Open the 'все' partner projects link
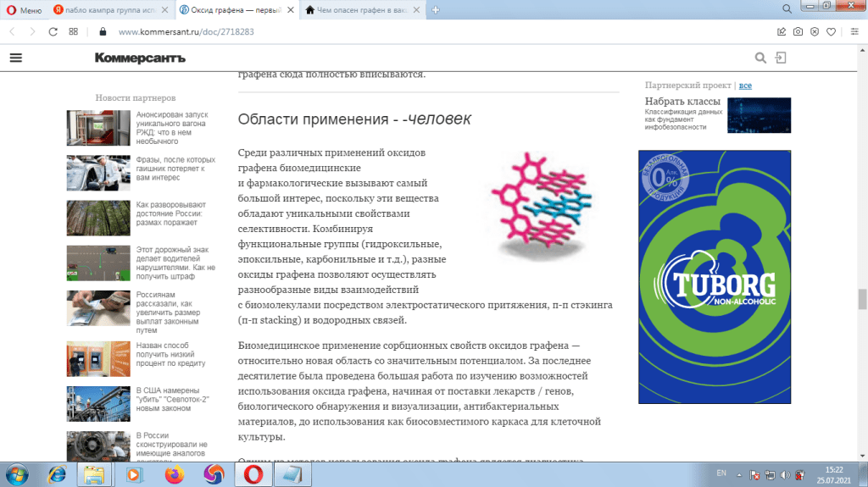Viewport: 868px width, 487px height. tap(745, 86)
